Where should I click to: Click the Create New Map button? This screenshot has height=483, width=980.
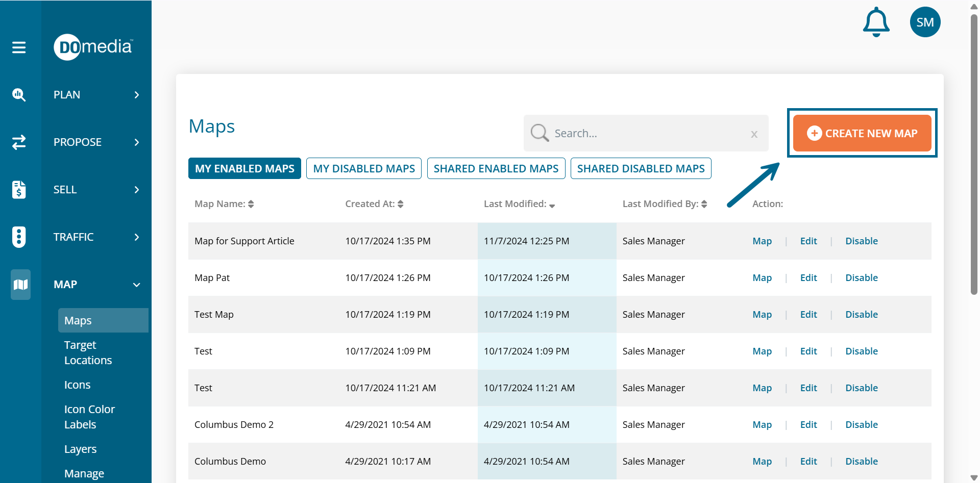click(x=862, y=133)
